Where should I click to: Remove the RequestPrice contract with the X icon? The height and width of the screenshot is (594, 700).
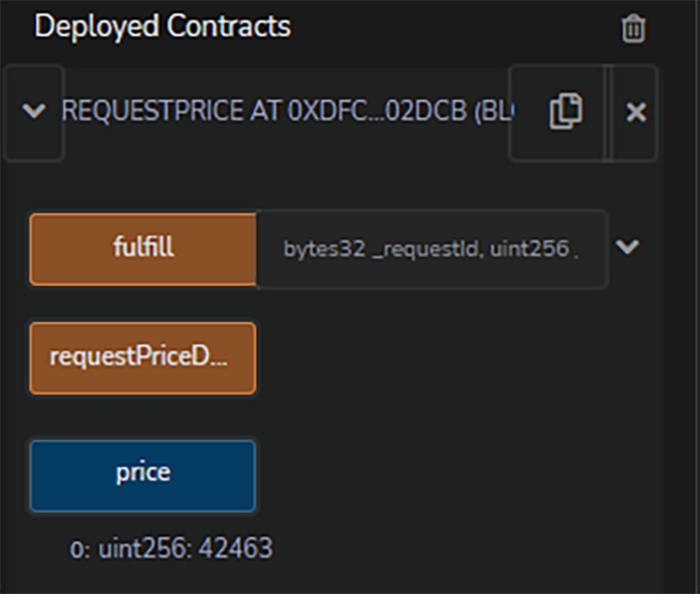pyautogui.click(x=635, y=112)
